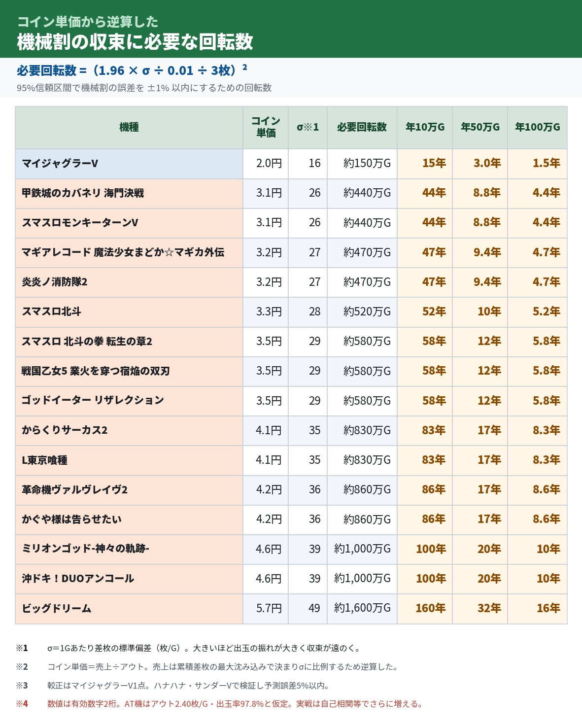Click 約1,000万G in ミリオンゴッド row
The height and width of the screenshot is (728, 582).
[x=362, y=549]
